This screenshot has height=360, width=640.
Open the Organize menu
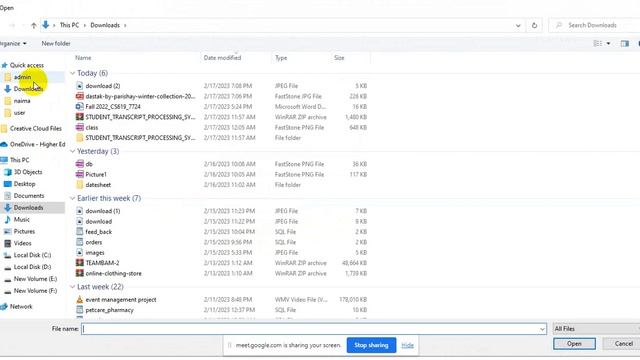tap(12, 43)
